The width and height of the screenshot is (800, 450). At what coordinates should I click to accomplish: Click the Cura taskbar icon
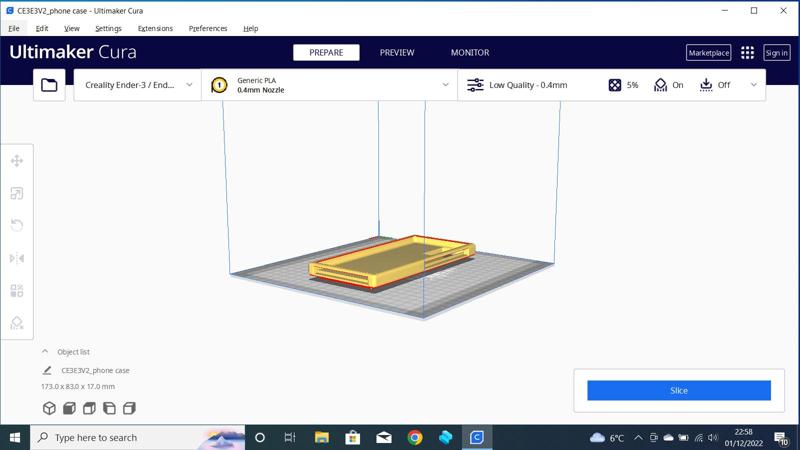[477, 437]
